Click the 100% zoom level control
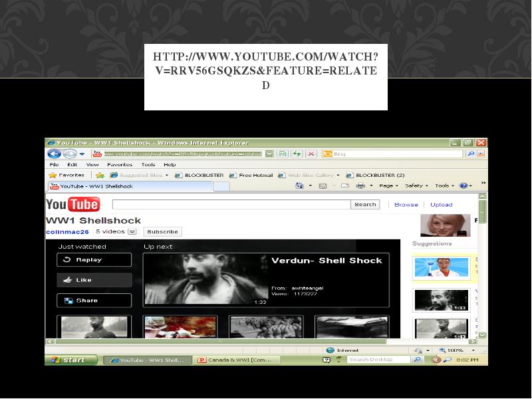 [x=457, y=350]
